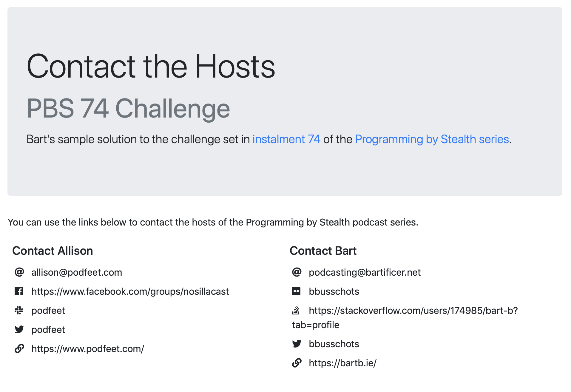Open the instalment 74 link
This screenshot has width=571, height=392.
[286, 139]
